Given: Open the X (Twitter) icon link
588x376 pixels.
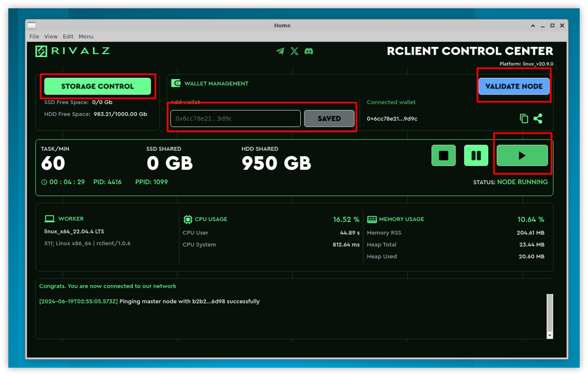Looking at the screenshot, I should (294, 51).
